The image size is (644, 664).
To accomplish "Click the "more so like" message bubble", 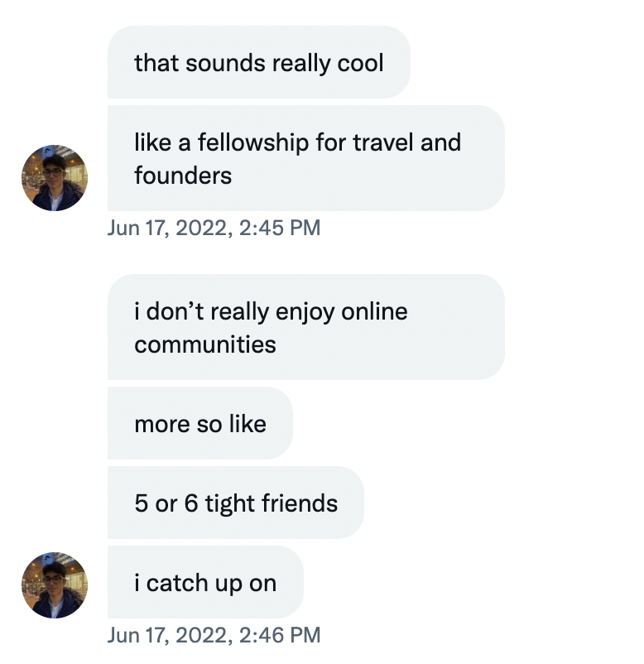I will pos(199,423).
